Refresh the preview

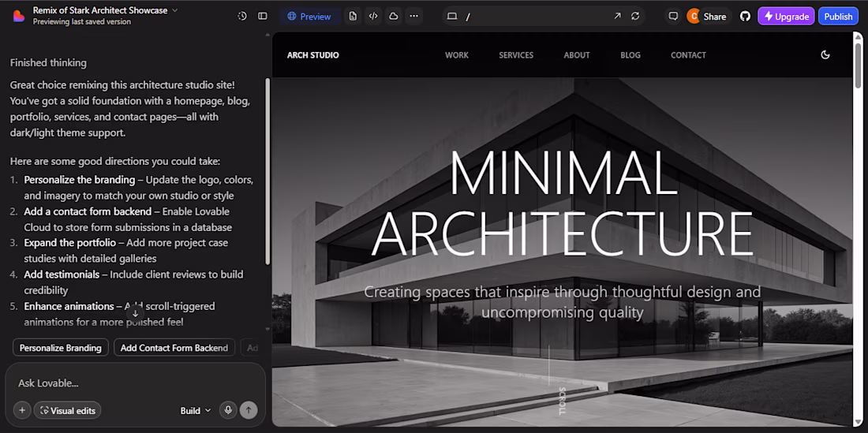click(635, 16)
